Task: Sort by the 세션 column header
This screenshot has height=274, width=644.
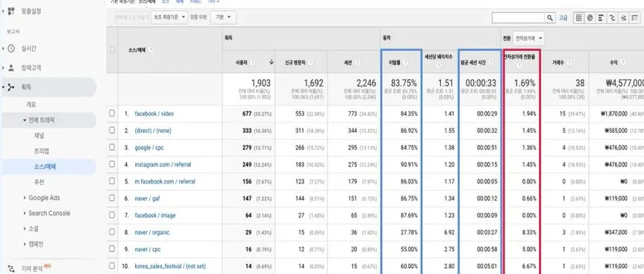Action: coord(348,63)
